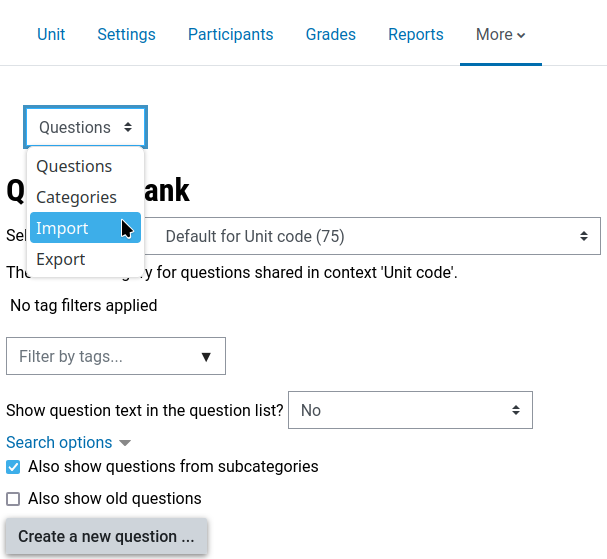Switch to the Grades tab

click(331, 34)
